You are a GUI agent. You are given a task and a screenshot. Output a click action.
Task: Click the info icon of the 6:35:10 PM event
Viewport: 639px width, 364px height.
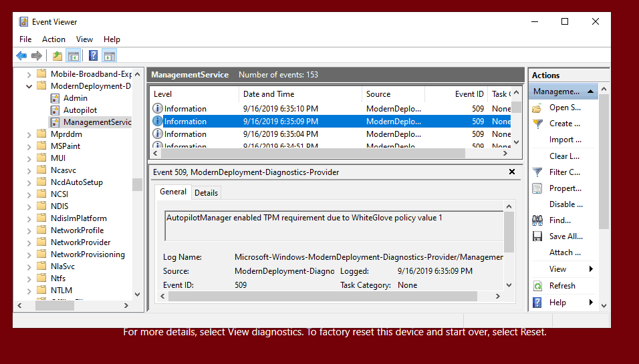point(157,109)
